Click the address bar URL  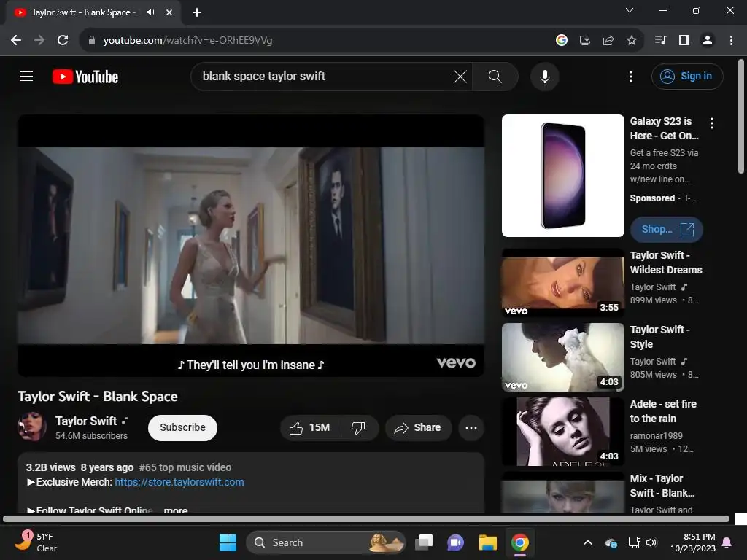[187, 41]
